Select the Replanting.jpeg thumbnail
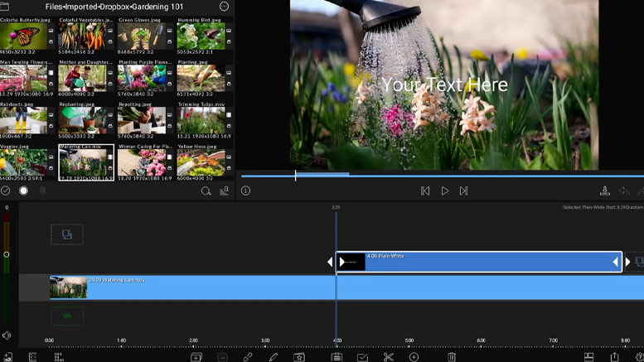This screenshot has width=644, height=362. point(83,120)
